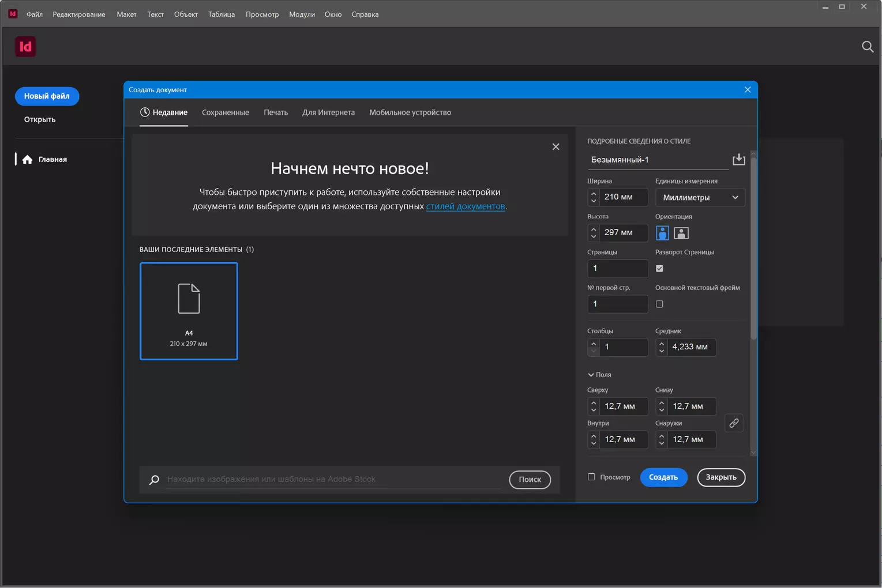The height and width of the screenshot is (588, 882).
Task: Click the Width field showing 210 мм
Action: click(624, 197)
